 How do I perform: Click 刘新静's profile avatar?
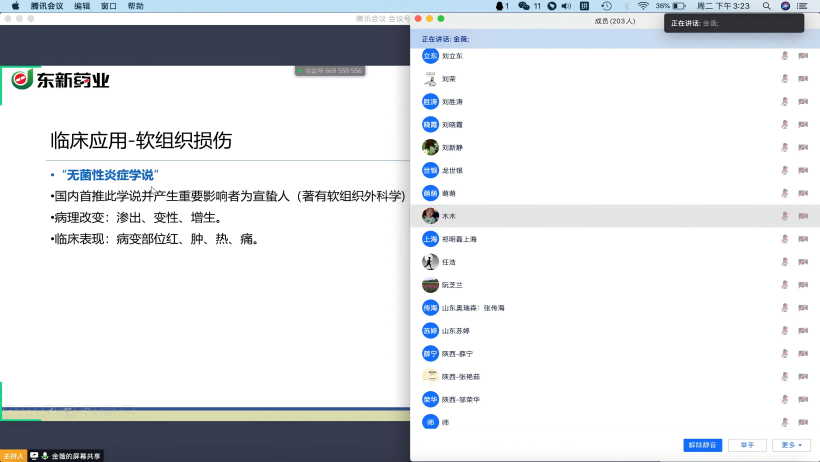[430, 147]
